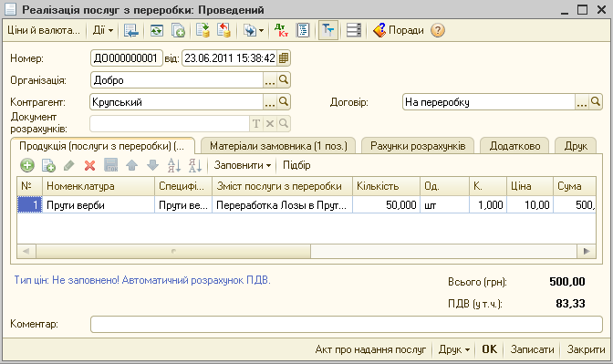Open the Ціни й валюта settings

click(44, 30)
